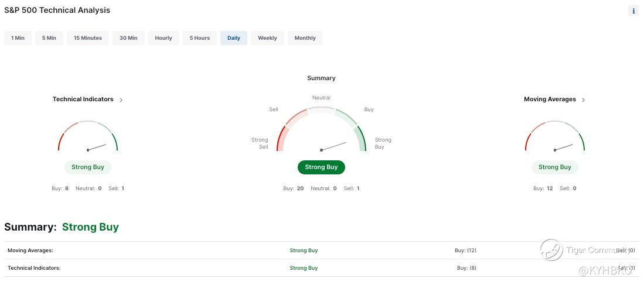The image size is (644, 285).
Task: Click the Neutral label on summary gauge
Action: click(321, 98)
